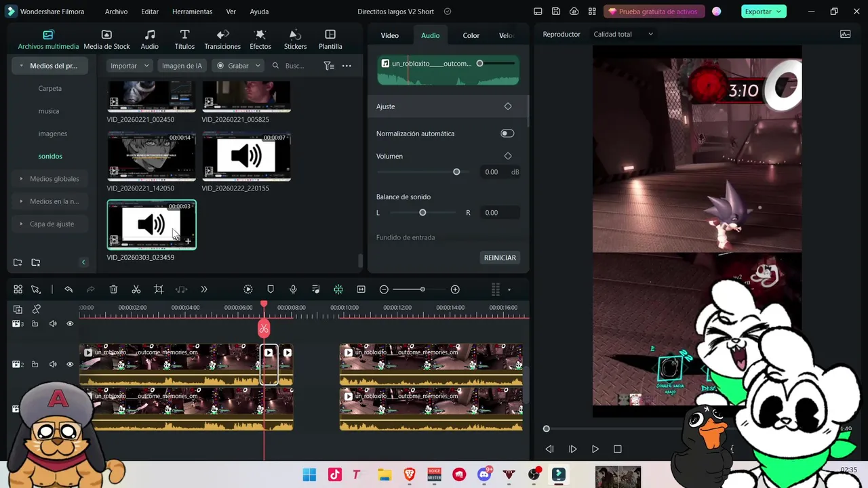
Task: Toggle Normalización automática switch
Action: [507, 134]
